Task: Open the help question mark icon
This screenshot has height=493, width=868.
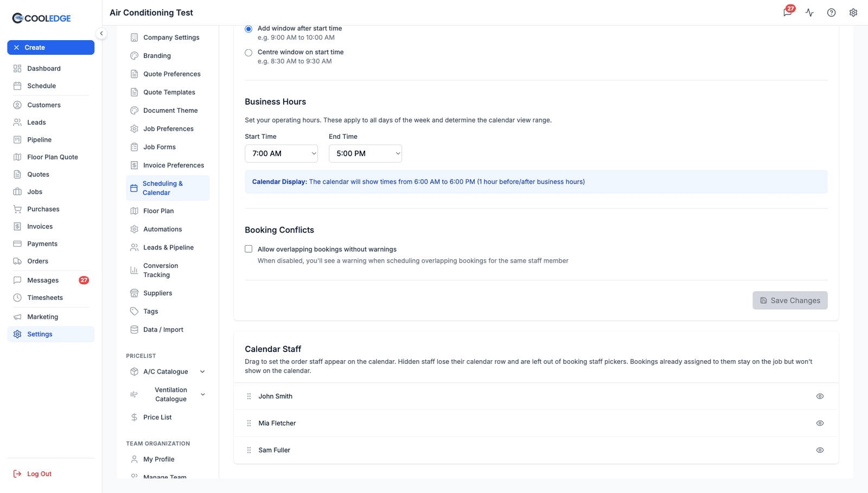Action: (x=831, y=12)
